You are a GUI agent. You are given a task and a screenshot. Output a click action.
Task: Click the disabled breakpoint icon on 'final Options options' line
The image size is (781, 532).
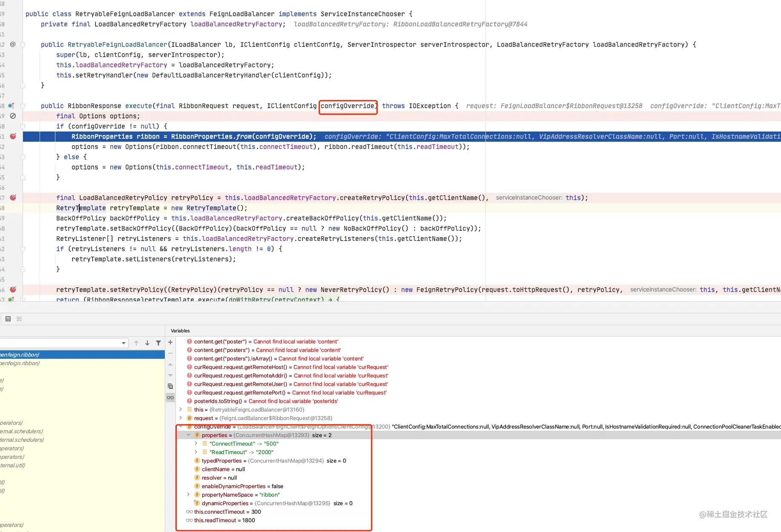pos(13,116)
